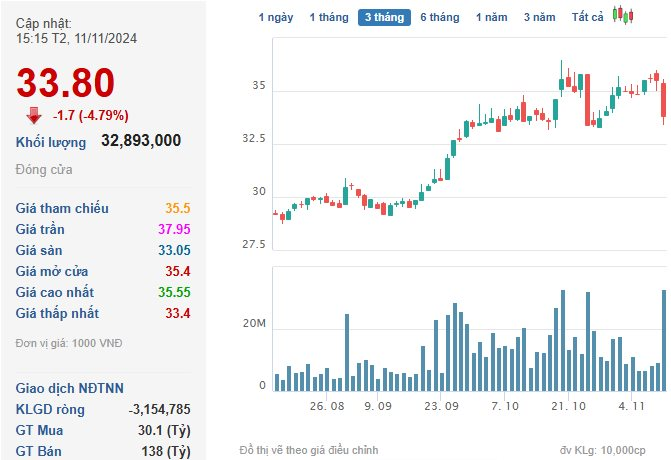Click the 21. 10 date marker on axis
671x460 pixels.
click(567, 406)
